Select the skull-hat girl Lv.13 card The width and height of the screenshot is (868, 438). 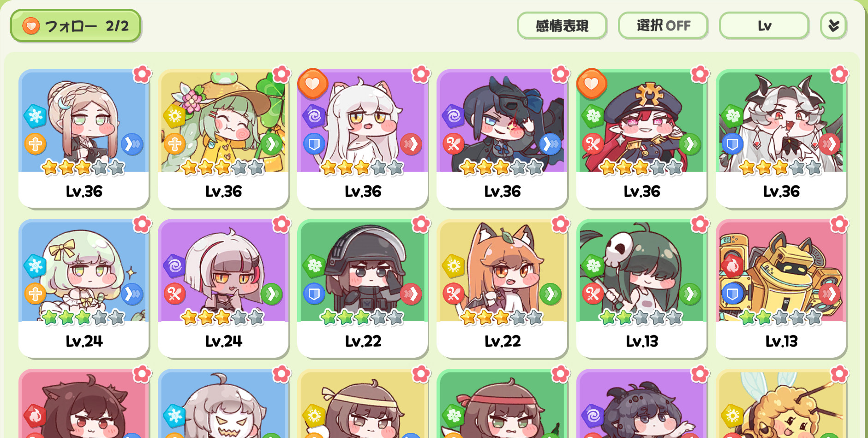coord(641,288)
